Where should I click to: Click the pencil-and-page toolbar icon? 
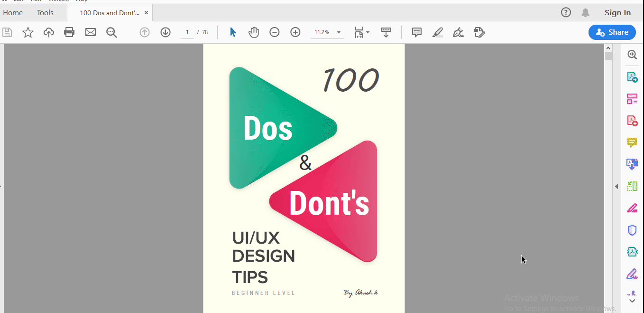[x=479, y=32]
